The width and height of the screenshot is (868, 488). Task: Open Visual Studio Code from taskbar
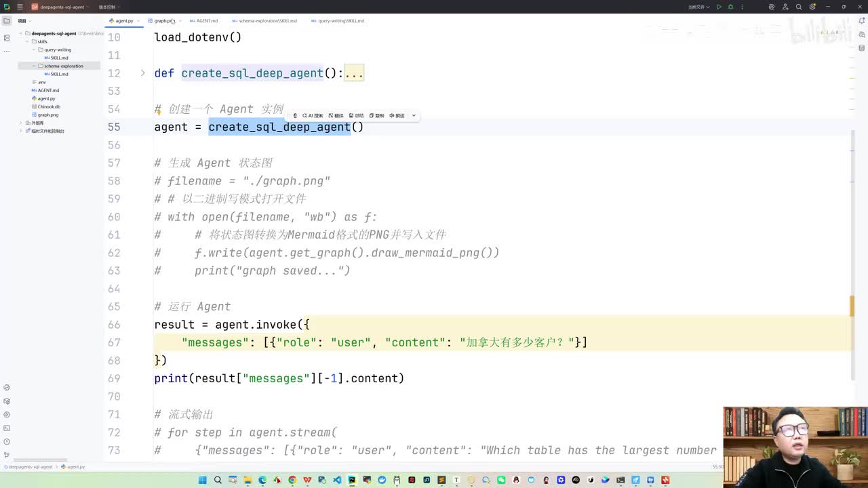pyautogui.click(x=337, y=480)
